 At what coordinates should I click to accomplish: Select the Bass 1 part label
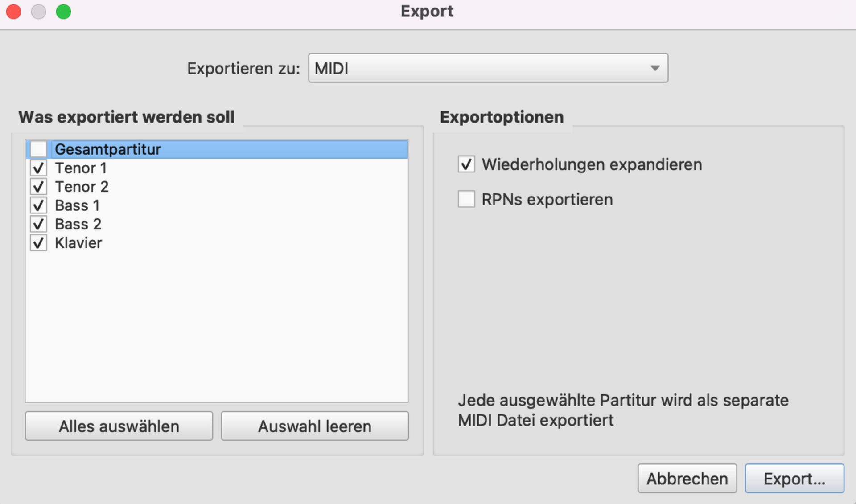point(77,205)
